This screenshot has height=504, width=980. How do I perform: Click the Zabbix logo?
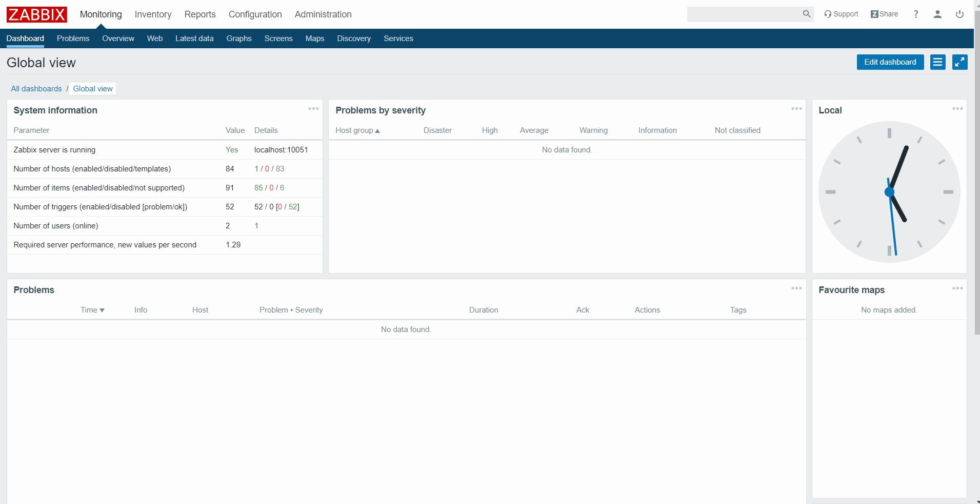point(36,14)
